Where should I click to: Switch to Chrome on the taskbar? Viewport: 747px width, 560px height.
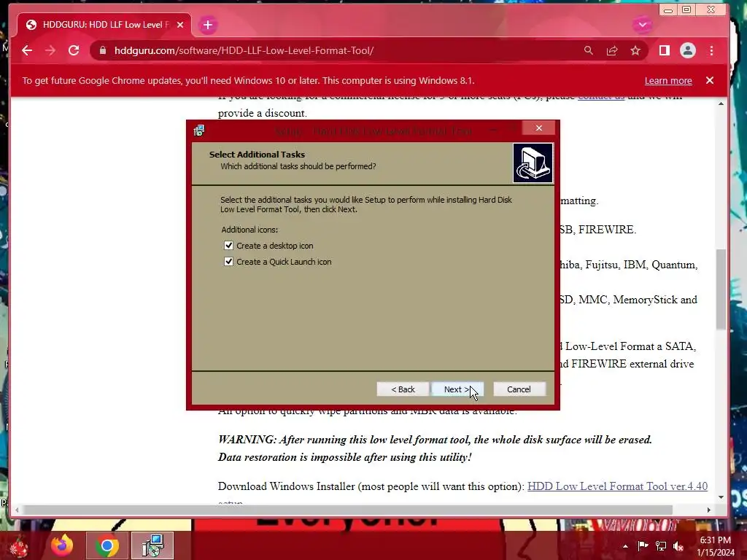coord(107,545)
